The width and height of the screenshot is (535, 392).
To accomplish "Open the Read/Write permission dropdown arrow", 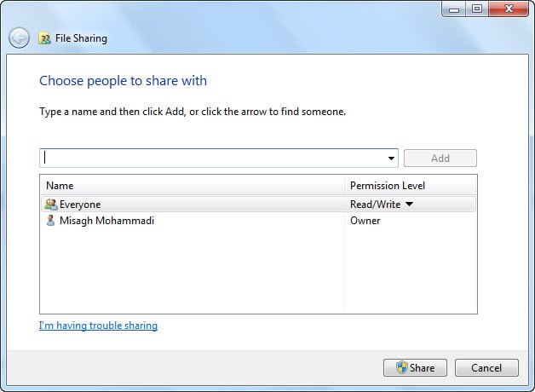I will 409,205.
